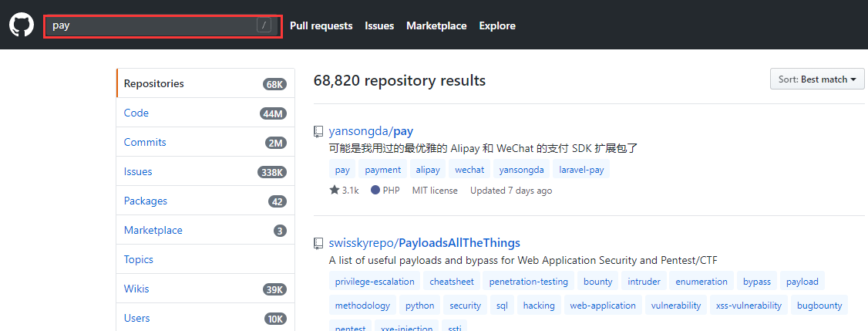Open Marketplace in the top navigation

[x=436, y=25]
